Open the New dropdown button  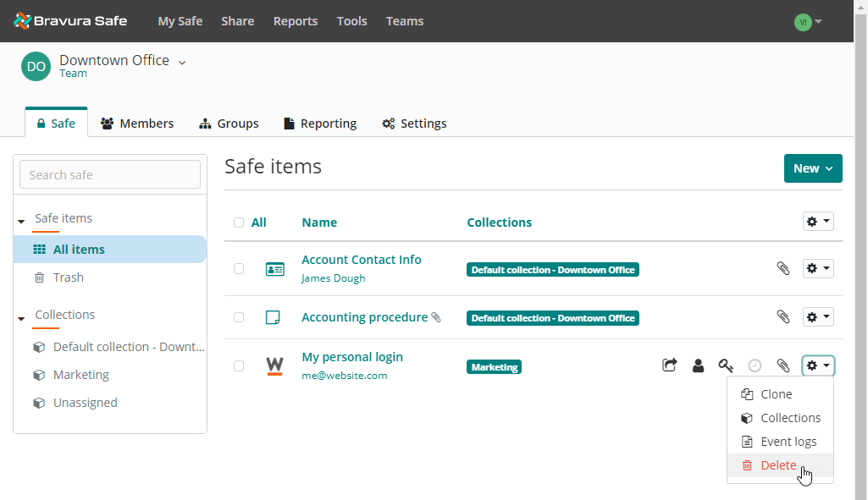812,168
